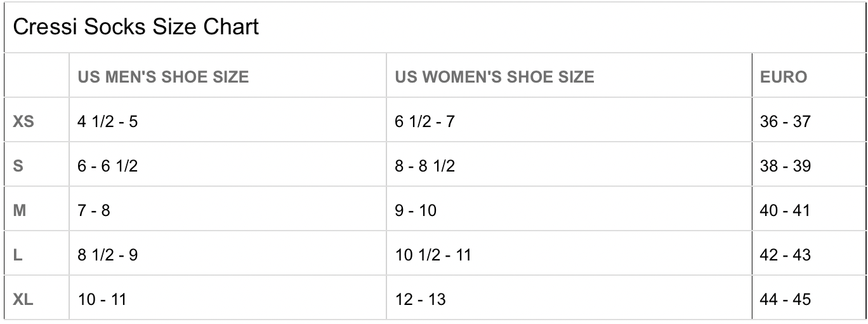The height and width of the screenshot is (324, 868).
Task: Click women's size cell 12 - 13
Action: (420, 299)
